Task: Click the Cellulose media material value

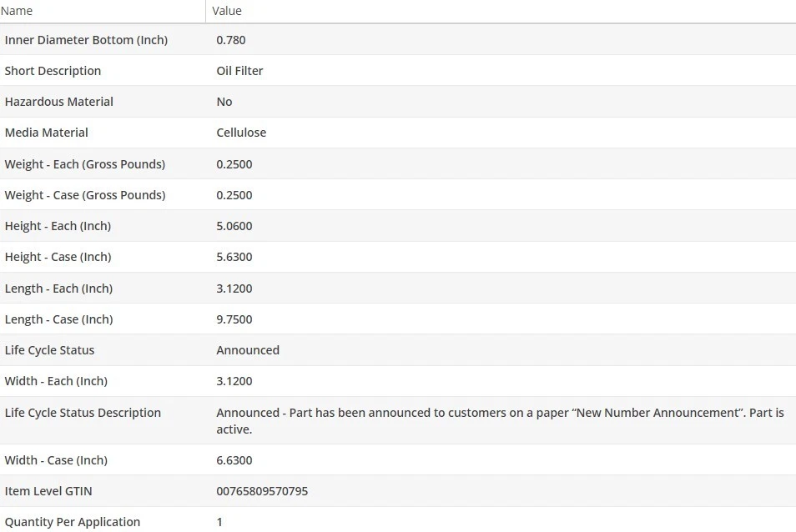Action: point(241,133)
